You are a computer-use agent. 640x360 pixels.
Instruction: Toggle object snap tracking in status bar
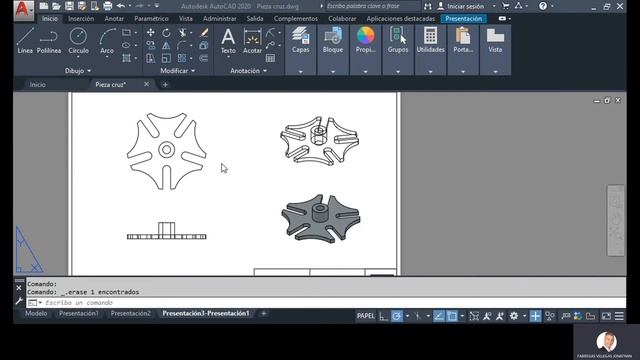438,316
